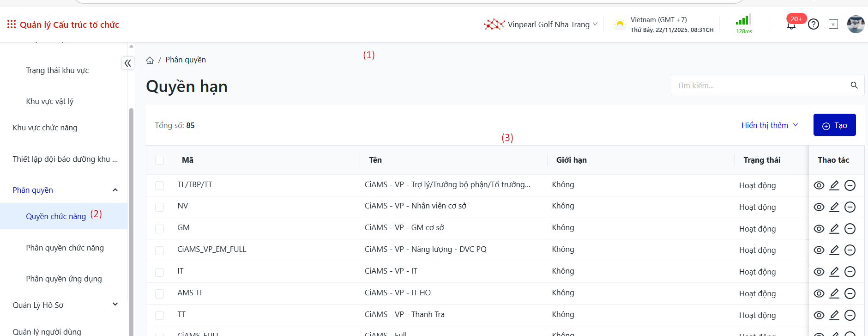View details of TL/TBP/TT row
This screenshot has height=336, width=868.
819,185
